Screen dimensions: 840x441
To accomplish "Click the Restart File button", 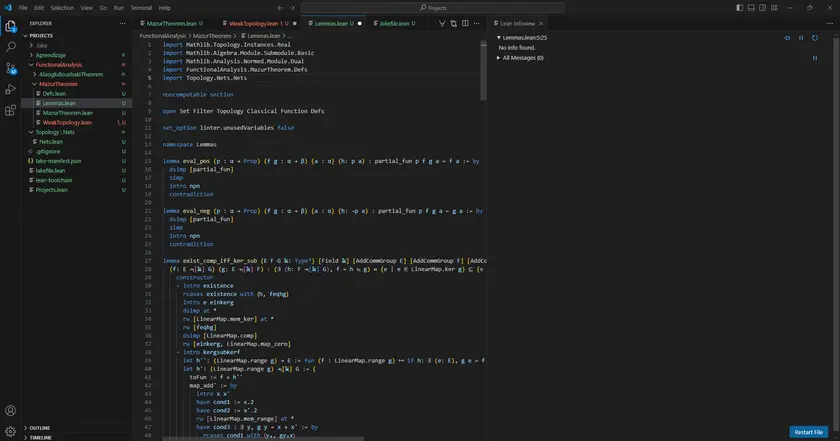I will coord(808,432).
